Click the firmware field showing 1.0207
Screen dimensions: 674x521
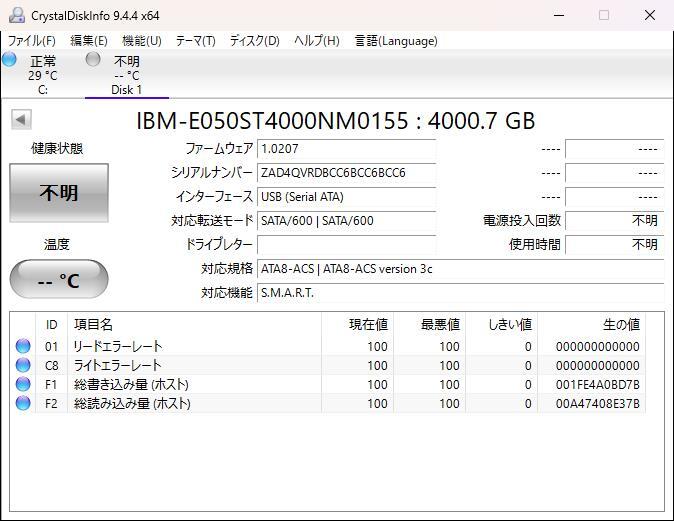coord(346,149)
